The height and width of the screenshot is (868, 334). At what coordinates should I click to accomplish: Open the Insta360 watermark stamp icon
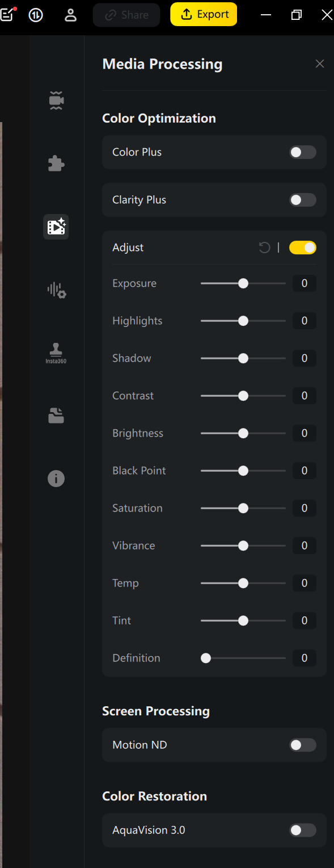56,353
